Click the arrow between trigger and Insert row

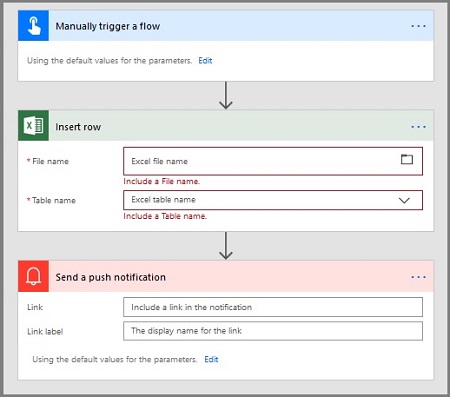tap(226, 96)
